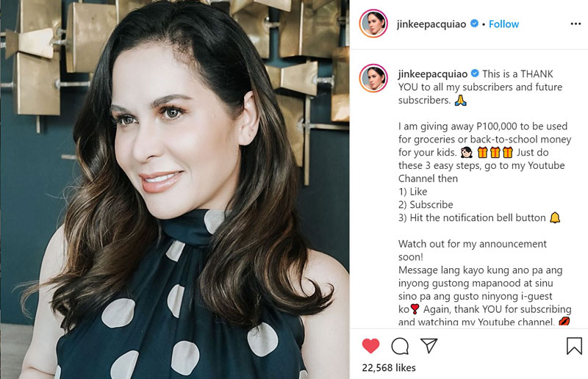
Task: View the 22,568 likes list
Action: (x=389, y=368)
